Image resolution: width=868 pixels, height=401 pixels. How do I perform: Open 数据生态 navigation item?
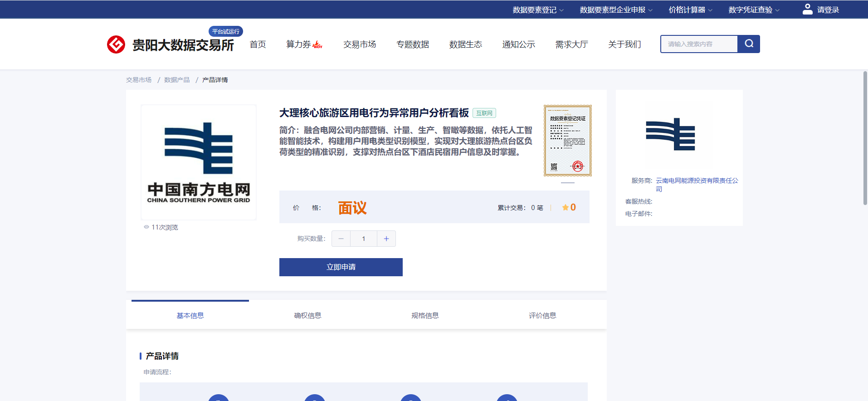tap(466, 44)
